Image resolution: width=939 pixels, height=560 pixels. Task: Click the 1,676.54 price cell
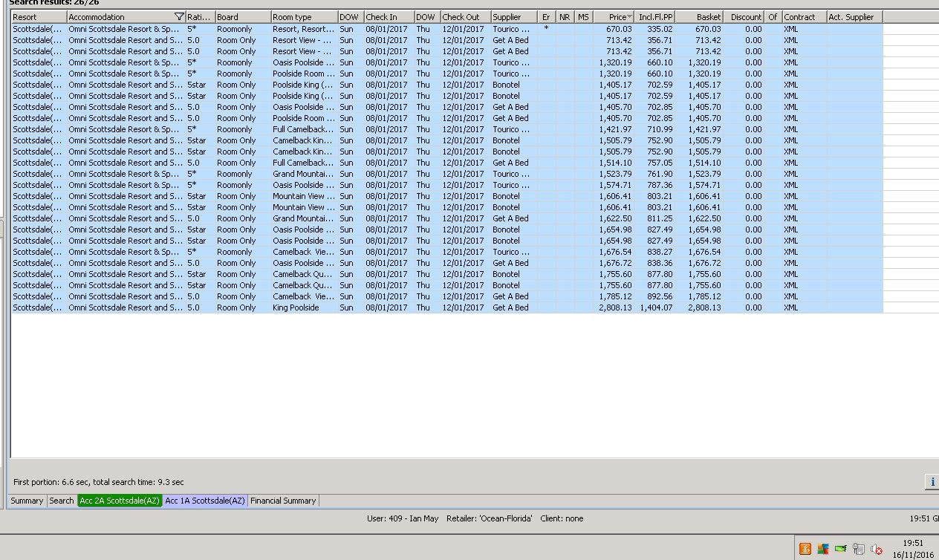pos(615,252)
